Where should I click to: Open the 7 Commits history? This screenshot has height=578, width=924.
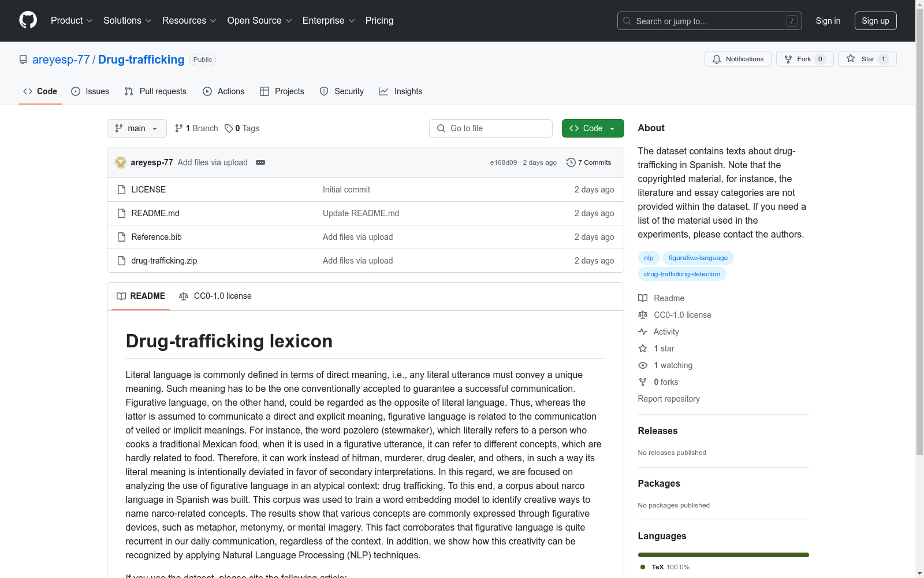[x=589, y=162]
